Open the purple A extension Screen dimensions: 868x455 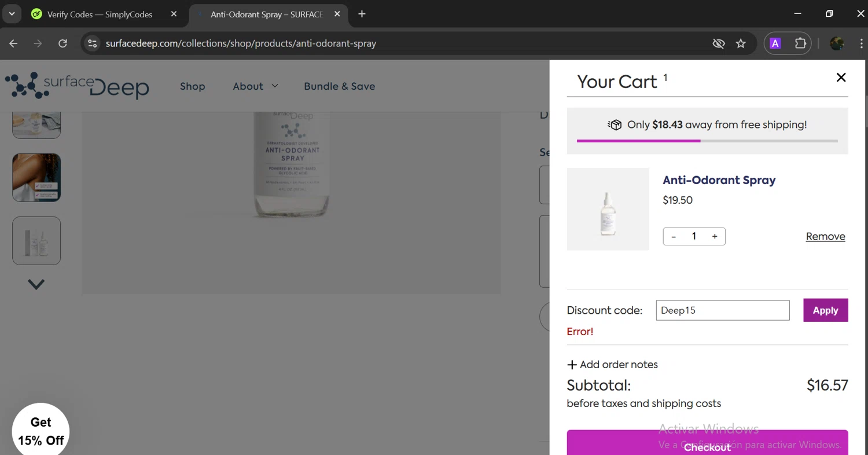click(x=775, y=43)
